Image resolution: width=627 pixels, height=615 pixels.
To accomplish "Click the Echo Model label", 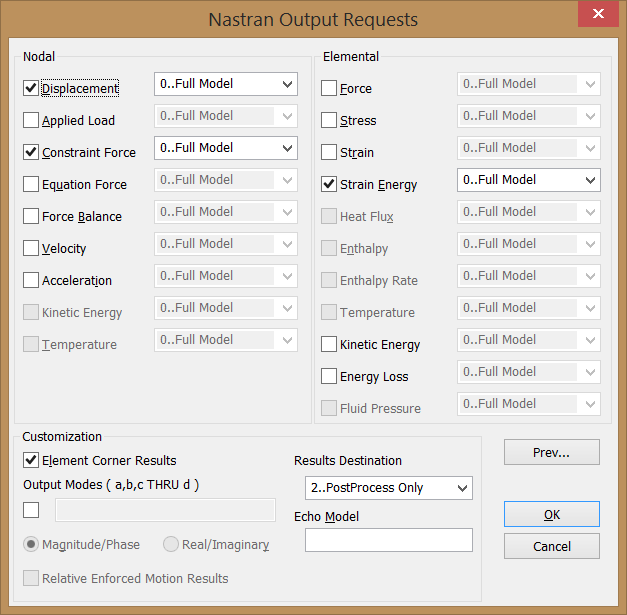I will (326, 516).
